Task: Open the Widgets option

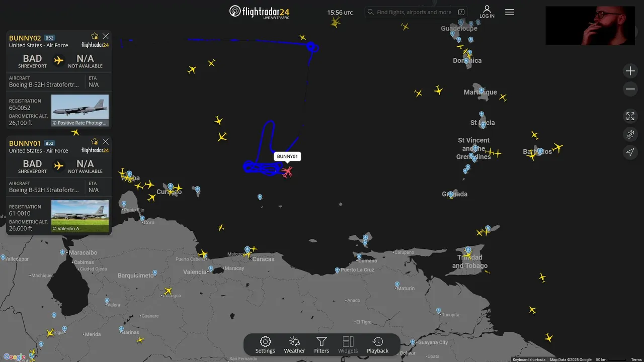Action: 348,345
